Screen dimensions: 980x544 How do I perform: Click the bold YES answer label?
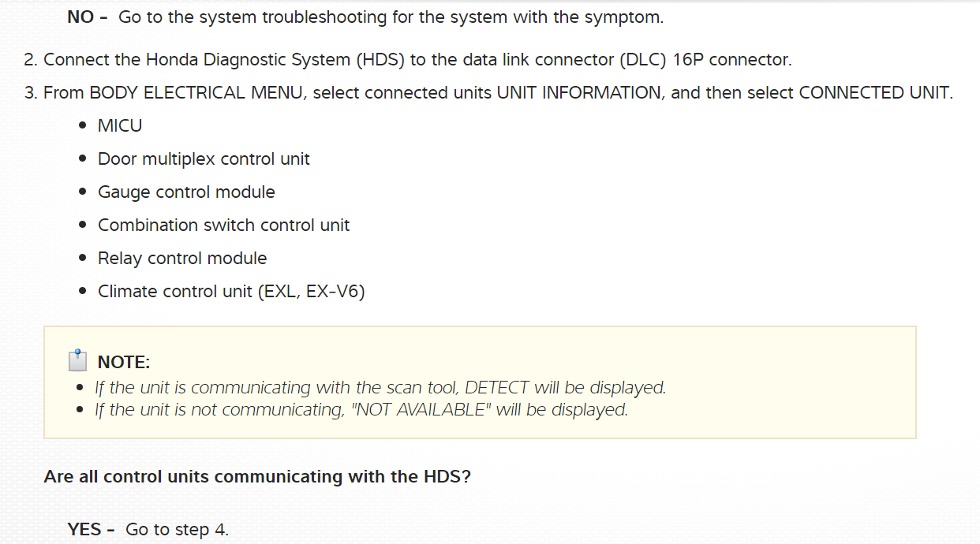coord(84,530)
